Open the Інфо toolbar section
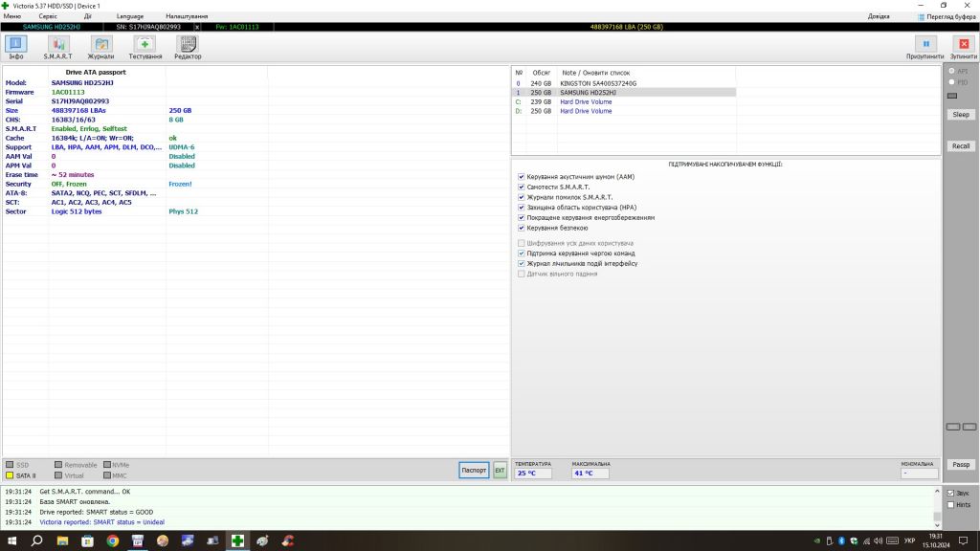980x551 pixels. tap(15, 47)
